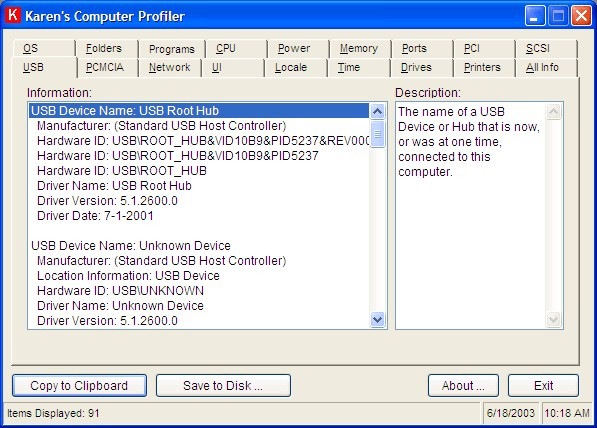
Task: Select the Printers tab
Action: (x=484, y=67)
